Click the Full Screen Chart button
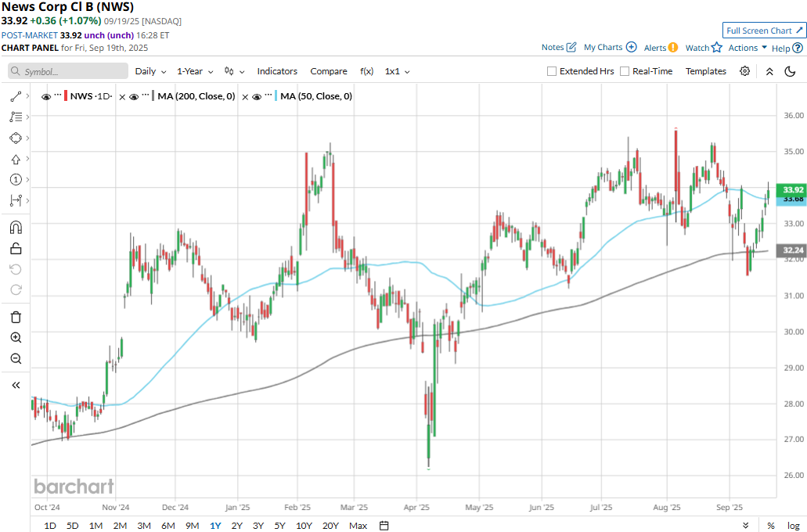Viewport: 807px width, 532px height. [763, 31]
